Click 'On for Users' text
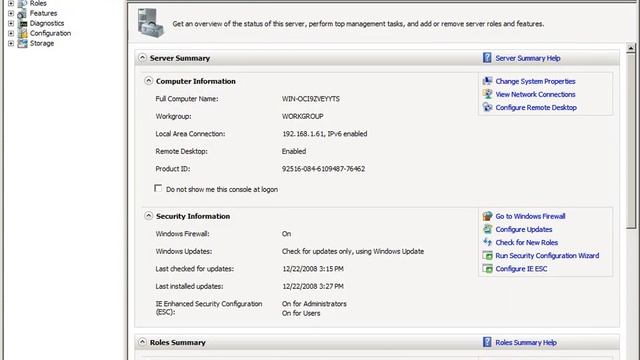The width and height of the screenshot is (640, 360). pyautogui.click(x=301, y=313)
